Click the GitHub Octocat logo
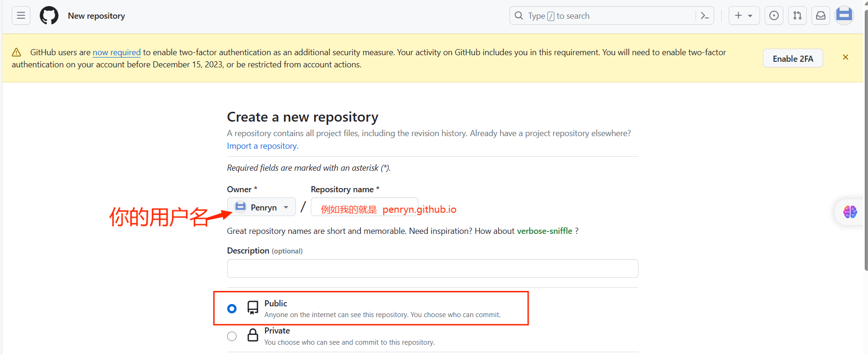868x355 pixels. point(49,15)
